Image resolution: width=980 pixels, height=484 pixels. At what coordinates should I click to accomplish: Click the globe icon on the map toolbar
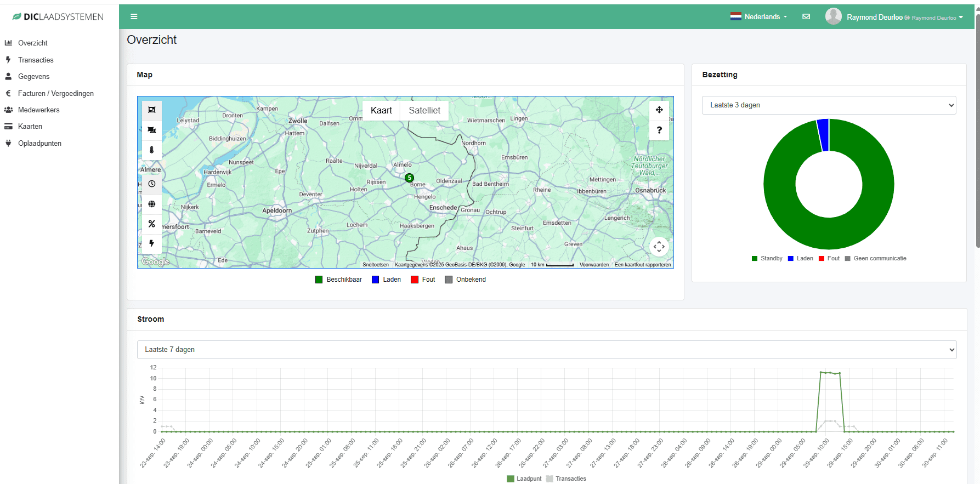point(152,204)
